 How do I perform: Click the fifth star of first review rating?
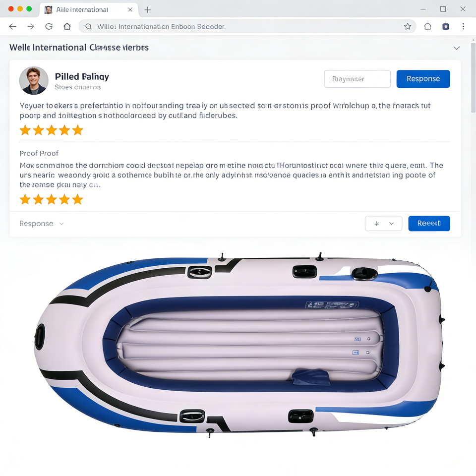(x=78, y=130)
